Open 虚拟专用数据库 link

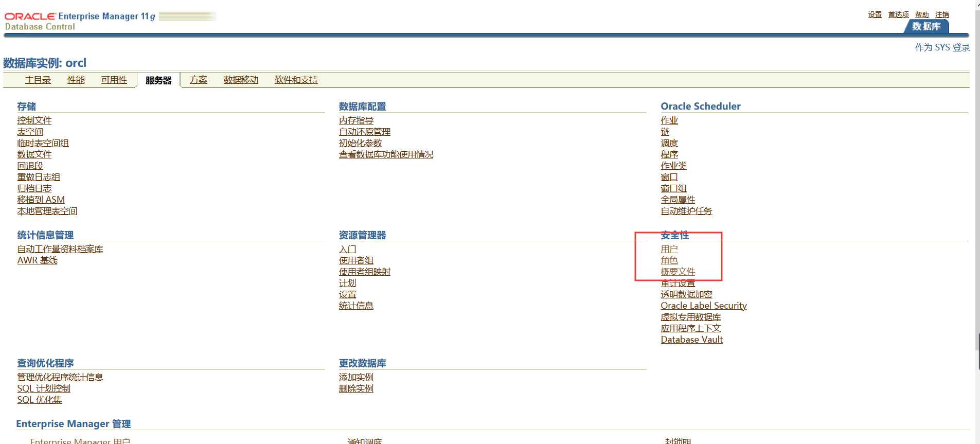(691, 317)
